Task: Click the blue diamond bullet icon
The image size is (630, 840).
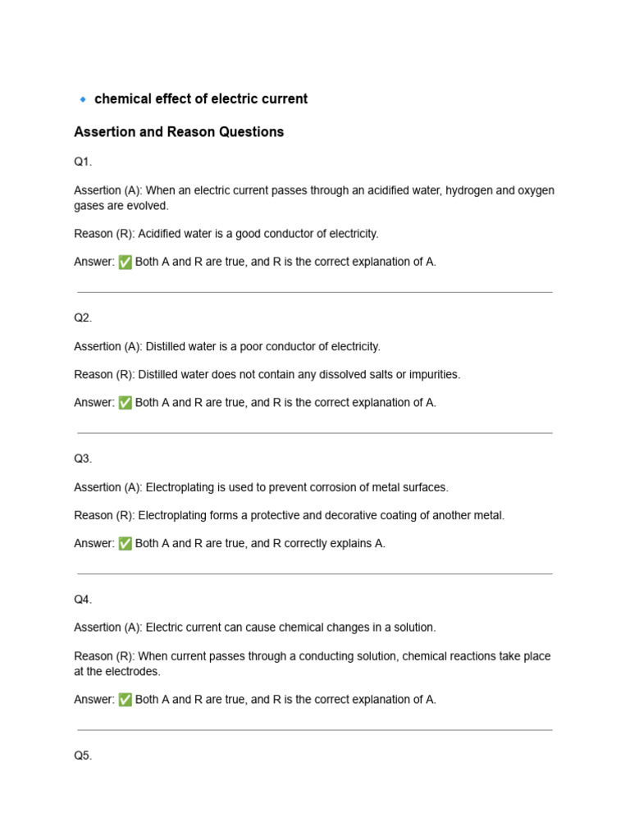Action: 83,99
